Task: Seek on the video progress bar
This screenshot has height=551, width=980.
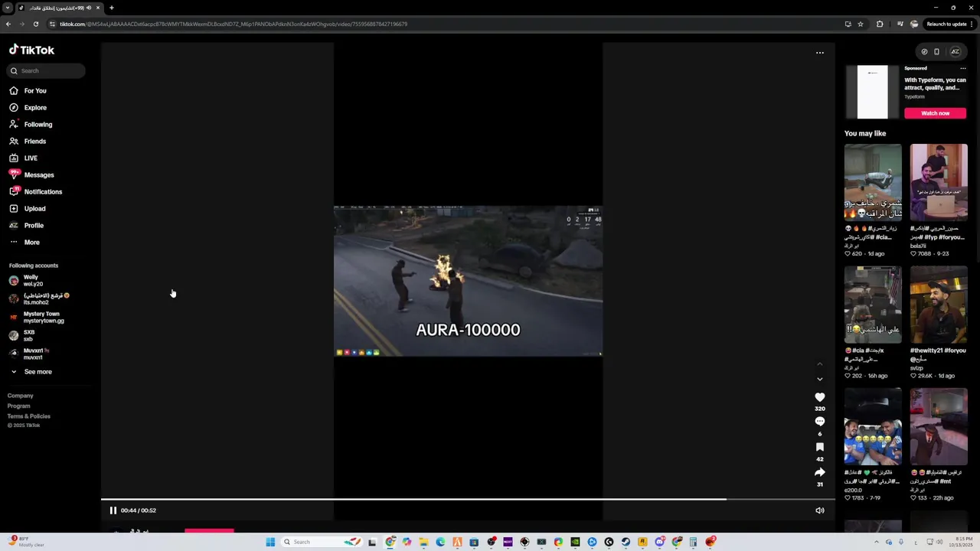Action: click(468, 500)
